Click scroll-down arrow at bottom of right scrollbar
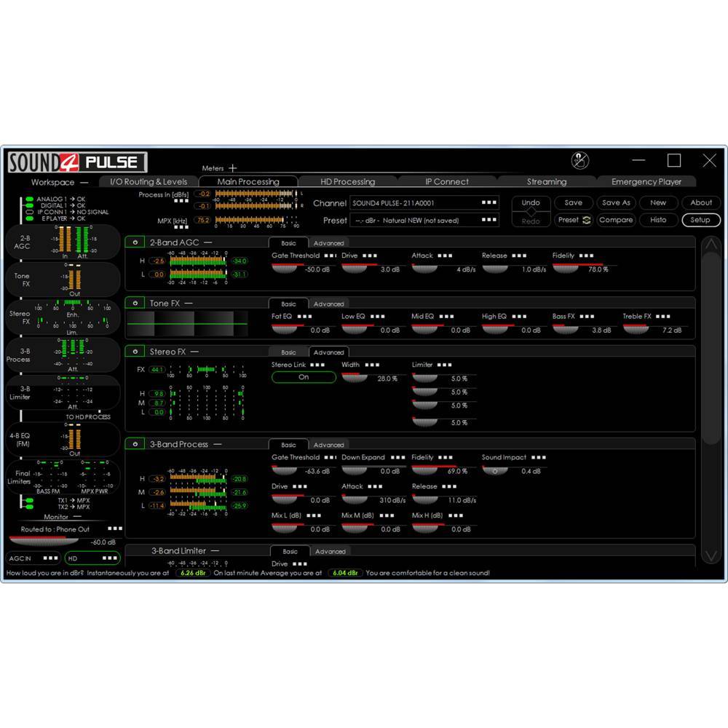This screenshot has width=728, height=728. 711,555
